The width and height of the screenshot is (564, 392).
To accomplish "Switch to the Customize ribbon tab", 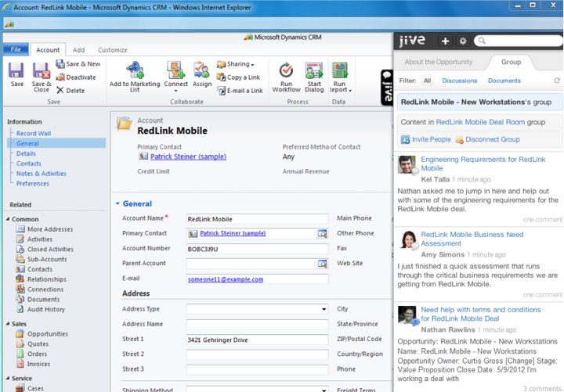I will pyautogui.click(x=113, y=50).
